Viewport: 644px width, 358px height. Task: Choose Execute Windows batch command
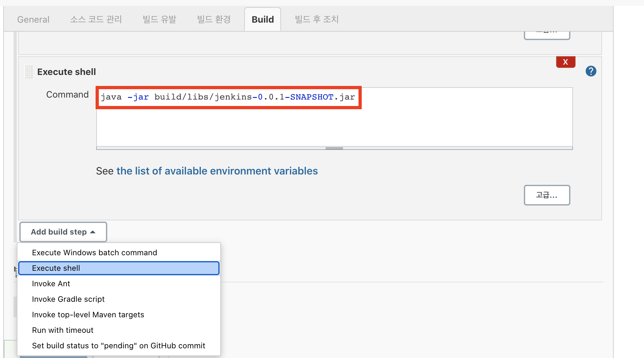coord(94,253)
